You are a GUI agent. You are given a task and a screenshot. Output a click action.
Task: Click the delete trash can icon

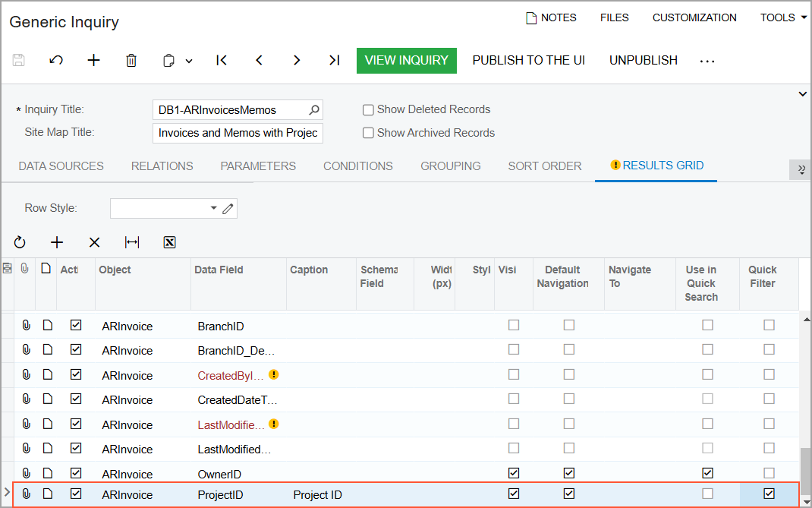pyautogui.click(x=131, y=61)
